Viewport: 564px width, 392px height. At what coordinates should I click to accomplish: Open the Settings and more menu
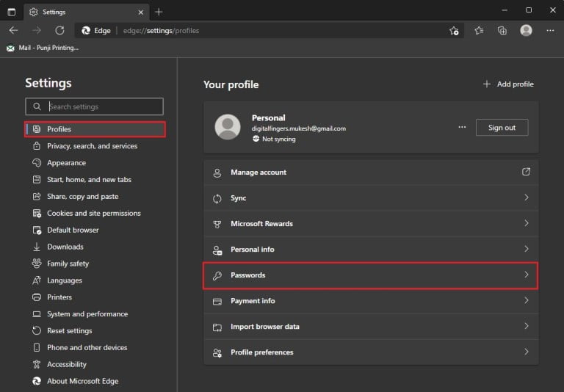(x=550, y=31)
